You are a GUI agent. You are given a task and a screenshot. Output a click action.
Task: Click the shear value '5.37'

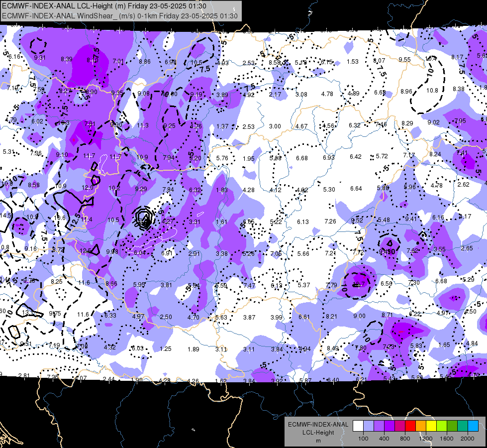pyautogui.click(x=304, y=285)
